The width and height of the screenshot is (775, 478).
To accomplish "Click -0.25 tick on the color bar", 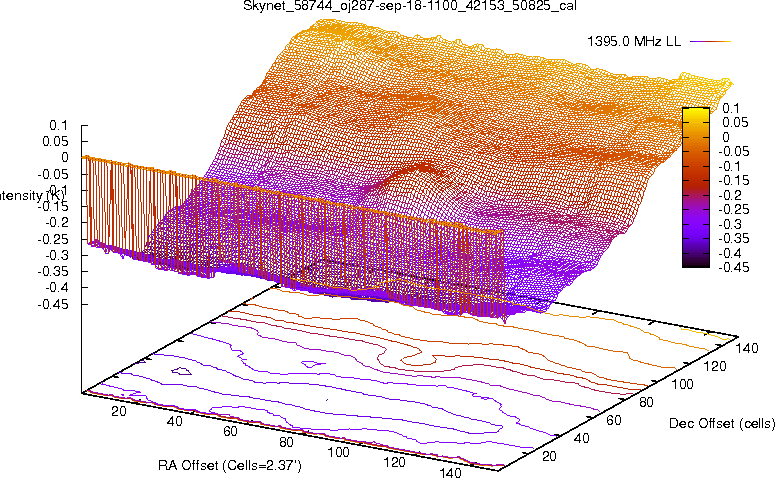I will [x=733, y=210].
